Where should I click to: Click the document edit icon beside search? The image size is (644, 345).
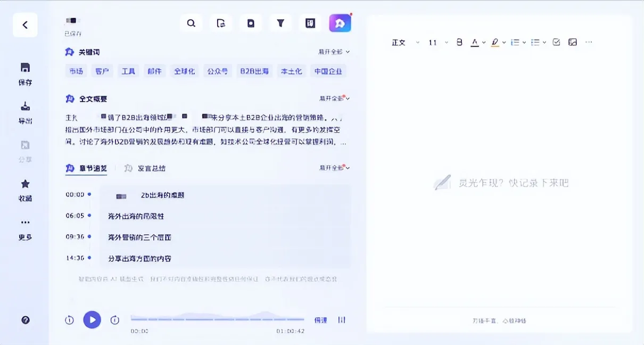[221, 23]
